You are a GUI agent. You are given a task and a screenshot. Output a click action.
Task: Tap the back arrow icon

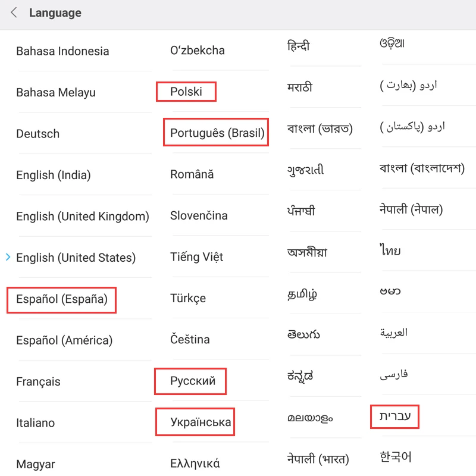point(14,13)
